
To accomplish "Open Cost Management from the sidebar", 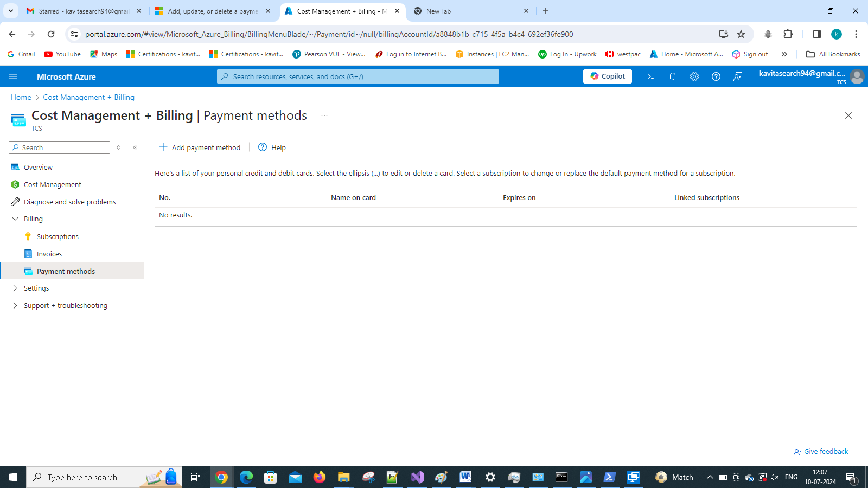I will tap(52, 184).
